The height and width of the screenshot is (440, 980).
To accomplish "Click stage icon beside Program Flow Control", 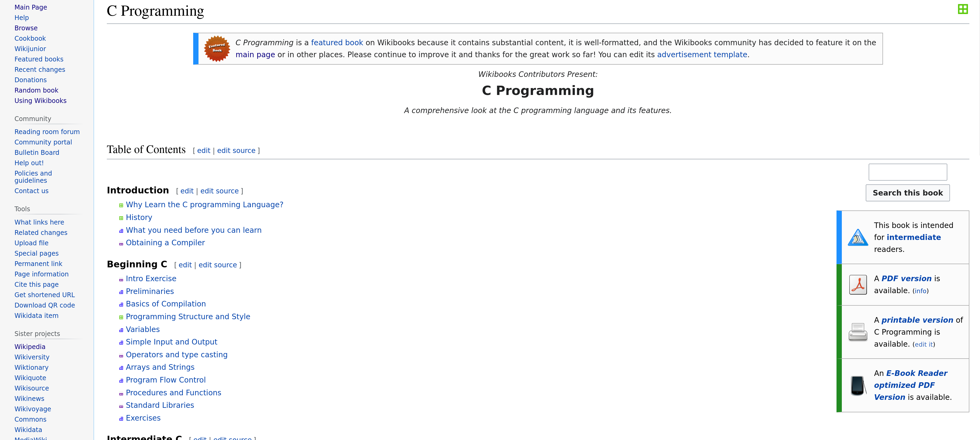I will tap(121, 381).
